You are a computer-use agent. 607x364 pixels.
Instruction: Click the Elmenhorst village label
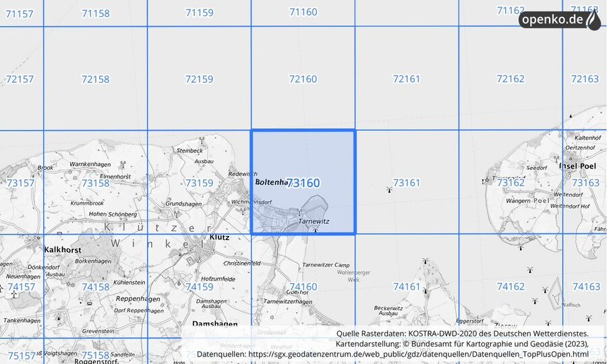tap(115, 177)
